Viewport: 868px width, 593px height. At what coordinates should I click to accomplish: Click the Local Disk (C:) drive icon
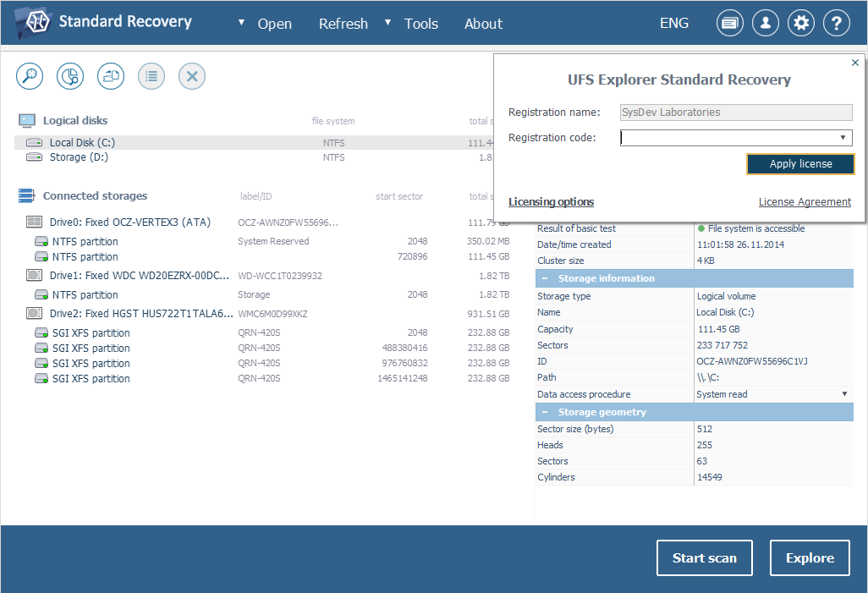click(x=35, y=143)
